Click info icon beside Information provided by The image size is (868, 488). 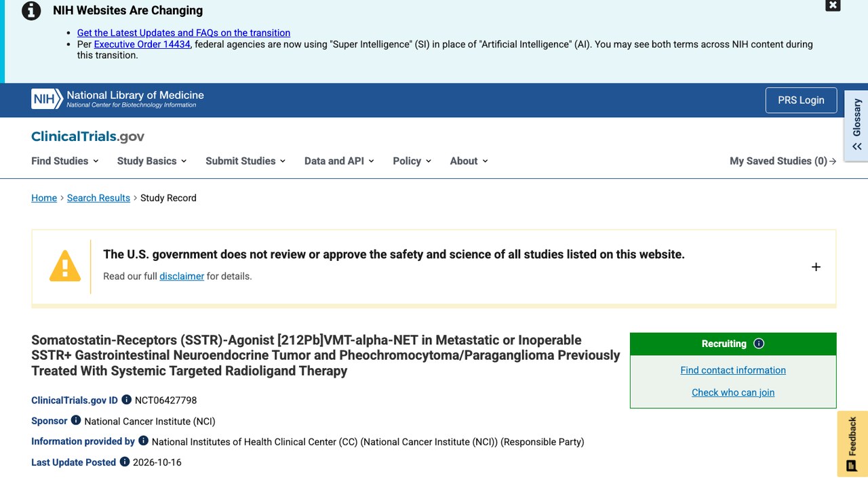coord(143,441)
